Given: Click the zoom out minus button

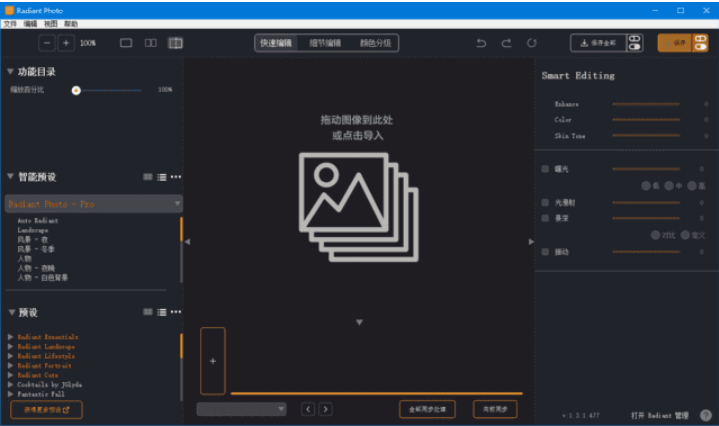Looking at the screenshot, I should click(x=48, y=43).
